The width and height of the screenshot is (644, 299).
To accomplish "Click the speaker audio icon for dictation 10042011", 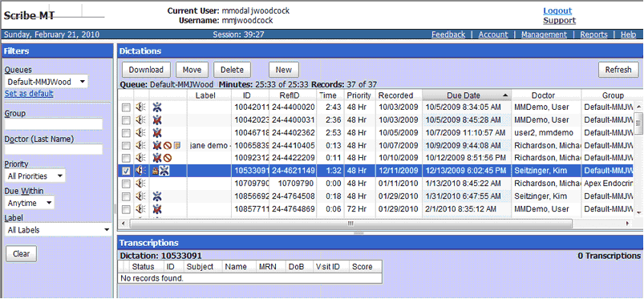I will pos(141,107).
